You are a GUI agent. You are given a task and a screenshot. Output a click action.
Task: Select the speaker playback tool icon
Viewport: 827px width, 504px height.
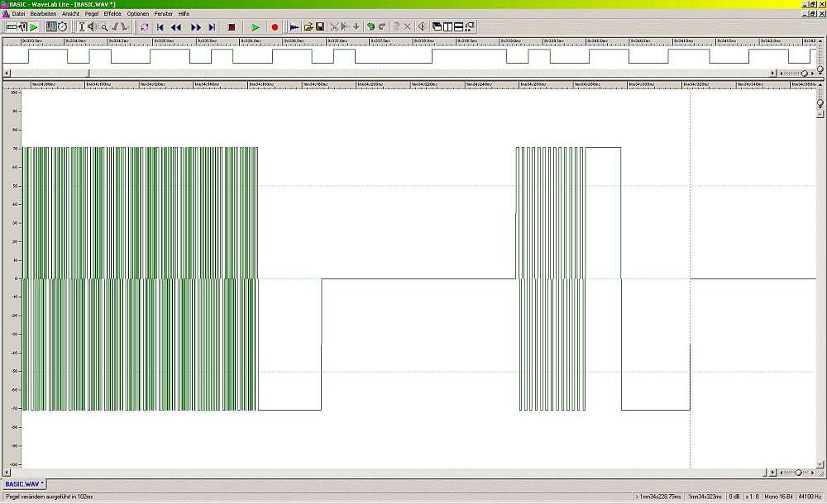(93, 27)
